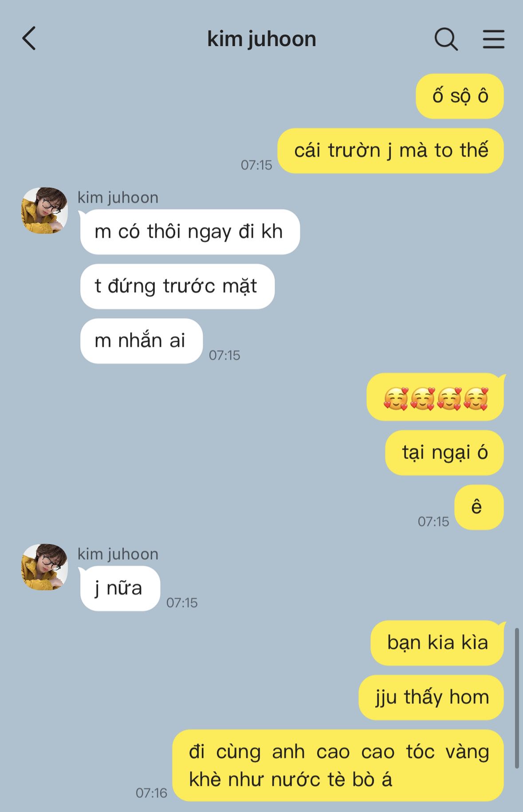Tap the 'm nhắn ai' message bubble

coord(142,341)
